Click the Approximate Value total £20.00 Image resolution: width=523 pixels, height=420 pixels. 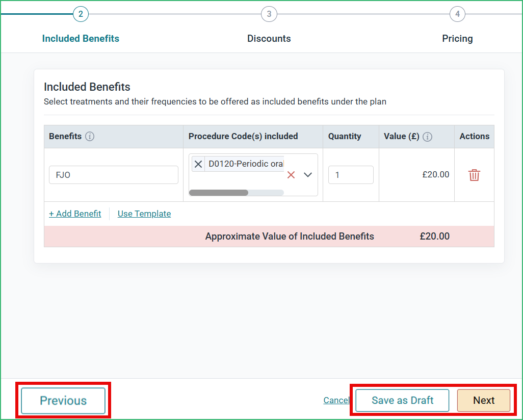[x=435, y=236]
